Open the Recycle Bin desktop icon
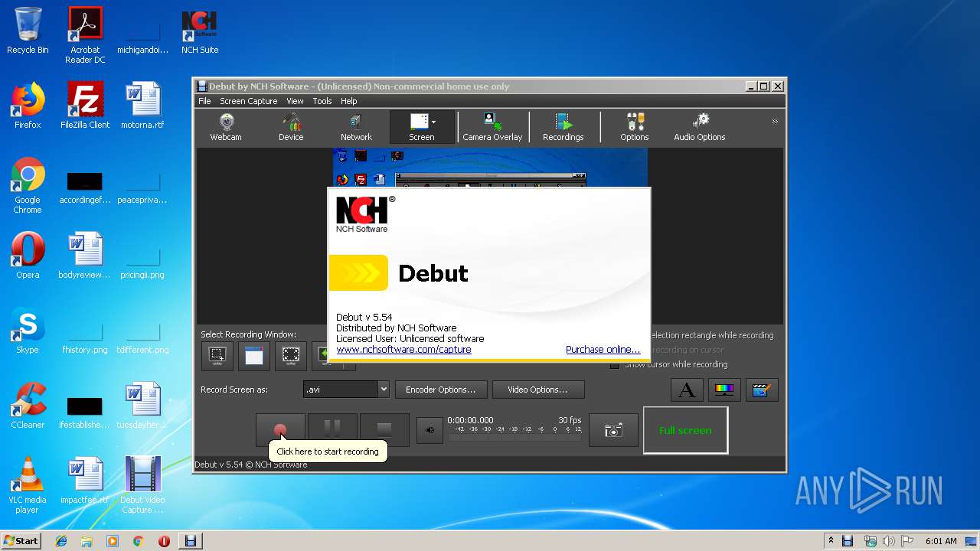980x551 pixels. pos(28,31)
